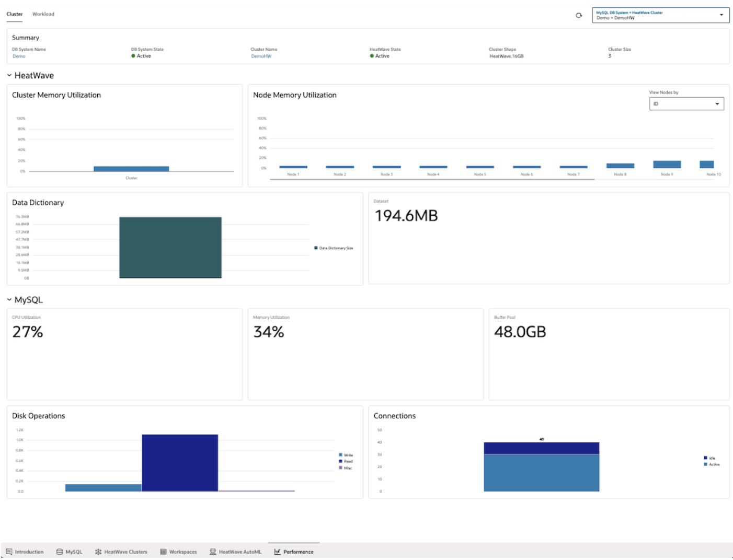The image size is (733, 560).
Task: Open the Introduction tab icon
Action: pyautogui.click(x=9, y=552)
